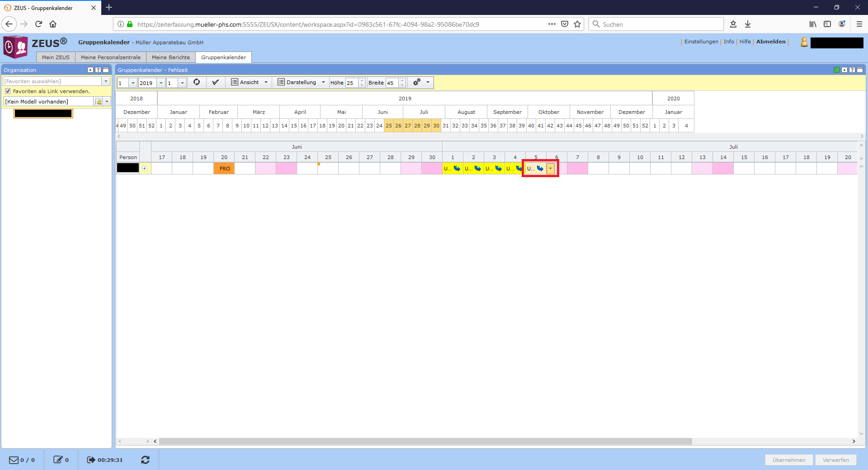Click the session logout timer icon
Viewport: 868px width, 470px height.
pos(91,460)
